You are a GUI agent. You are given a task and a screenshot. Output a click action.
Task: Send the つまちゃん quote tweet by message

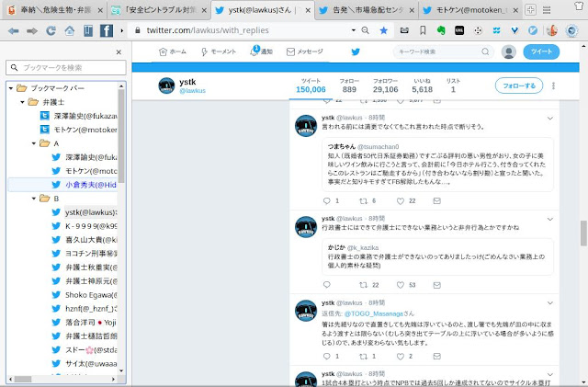(437, 200)
